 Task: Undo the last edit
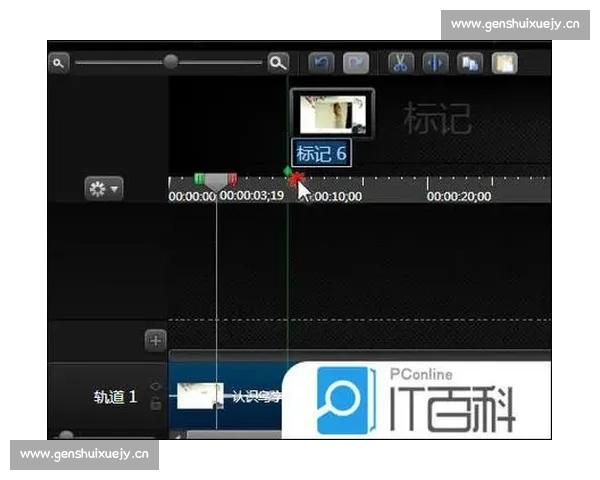pyautogui.click(x=321, y=63)
